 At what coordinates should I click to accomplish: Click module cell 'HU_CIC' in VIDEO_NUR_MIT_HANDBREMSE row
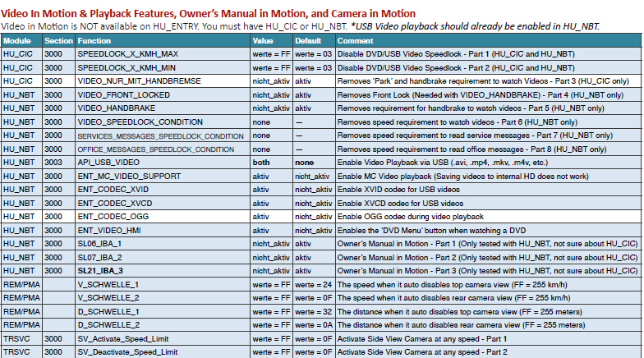18,81
